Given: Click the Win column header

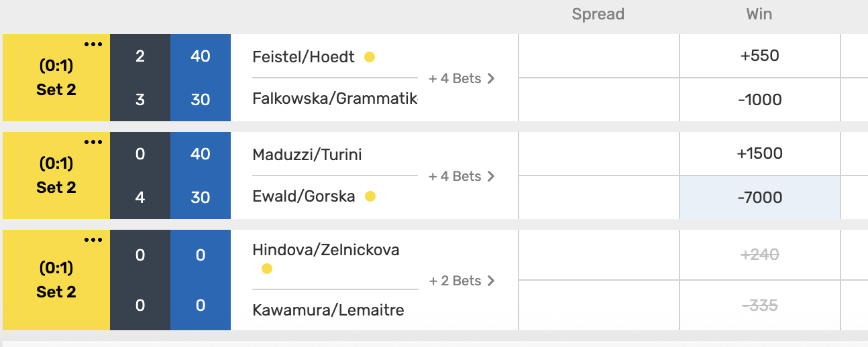Looking at the screenshot, I should [x=759, y=14].
